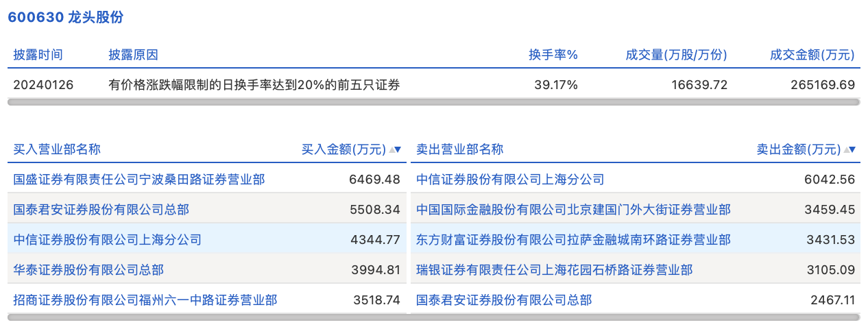Click the 卖出营业部名称 column header
868x329 pixels.
[x=460, y=149]
